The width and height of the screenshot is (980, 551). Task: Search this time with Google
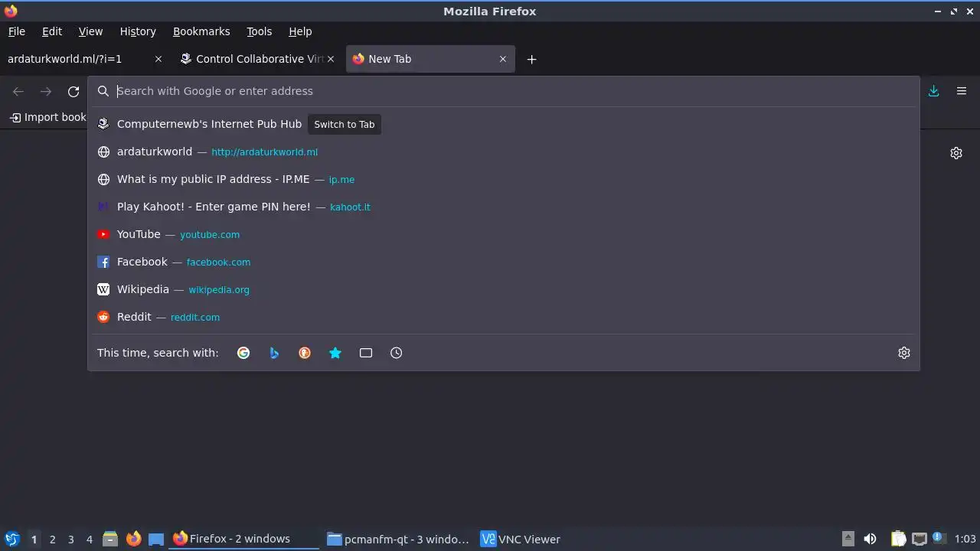tap(243, 353)
